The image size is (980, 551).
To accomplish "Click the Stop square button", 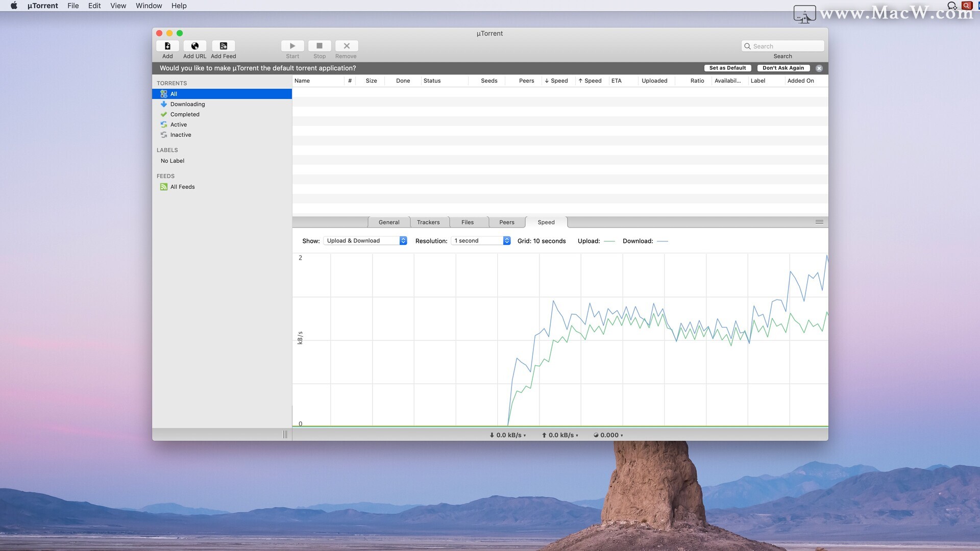I will pos(320,46).
